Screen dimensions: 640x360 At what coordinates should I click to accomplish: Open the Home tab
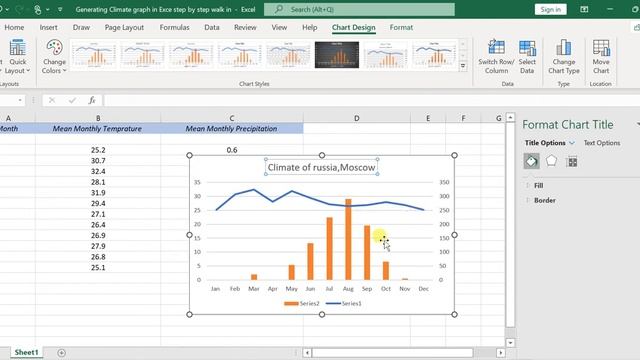point(14,27)
